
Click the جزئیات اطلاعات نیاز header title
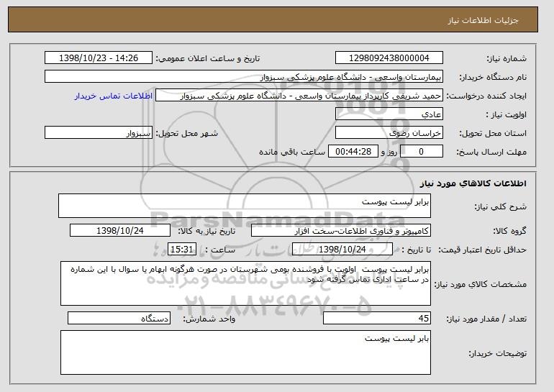pyautogui.click(x=483, y=20)
